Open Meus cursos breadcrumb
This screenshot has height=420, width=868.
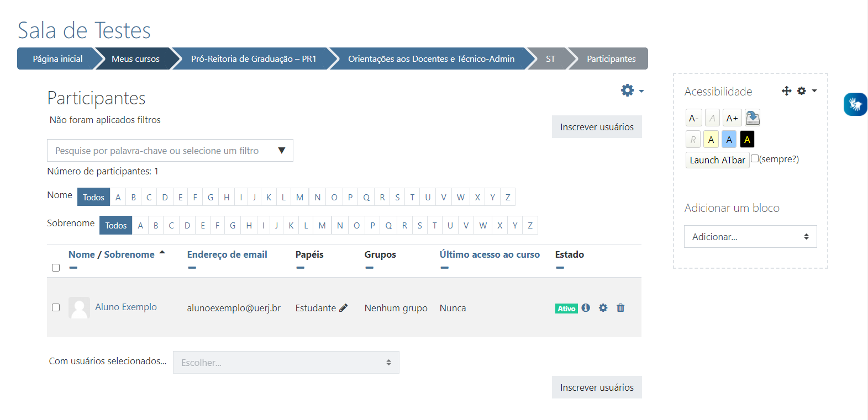tap(135, 59)
